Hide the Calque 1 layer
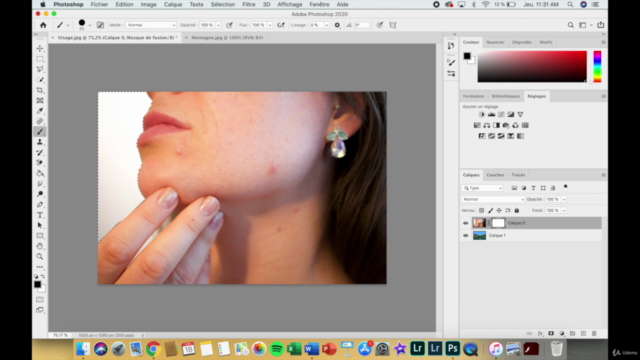Screen dimensions: 640x360 [466, 236]
